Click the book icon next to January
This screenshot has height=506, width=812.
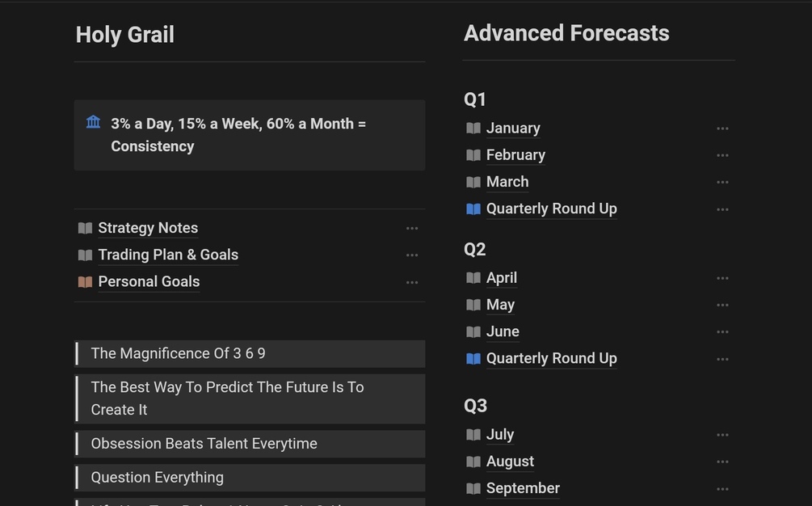coord(473,129)
